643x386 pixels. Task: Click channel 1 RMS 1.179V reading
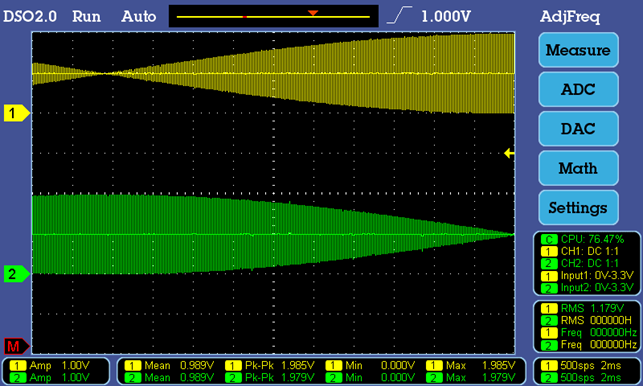point(593,308)
